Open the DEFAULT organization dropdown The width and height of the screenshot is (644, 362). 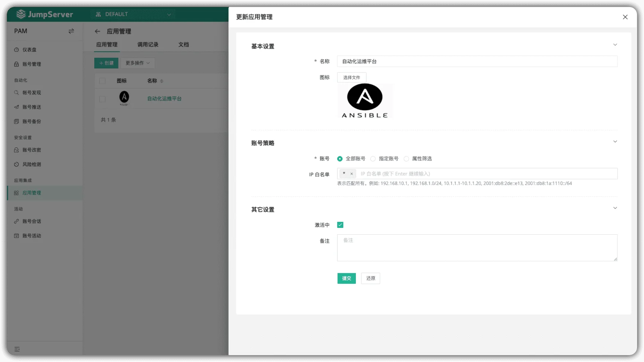click(x=133, y=14)
